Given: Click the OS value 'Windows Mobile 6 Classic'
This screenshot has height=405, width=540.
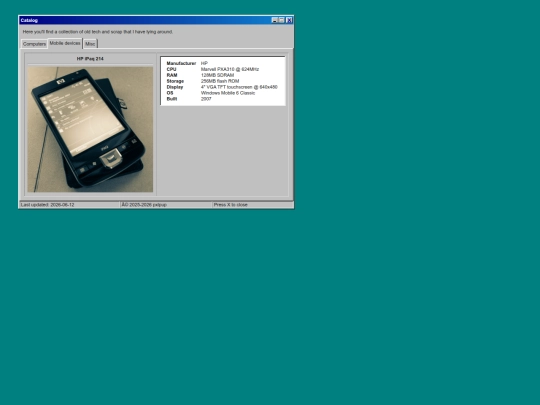Looking at the screenshot, I should point(228,93).
